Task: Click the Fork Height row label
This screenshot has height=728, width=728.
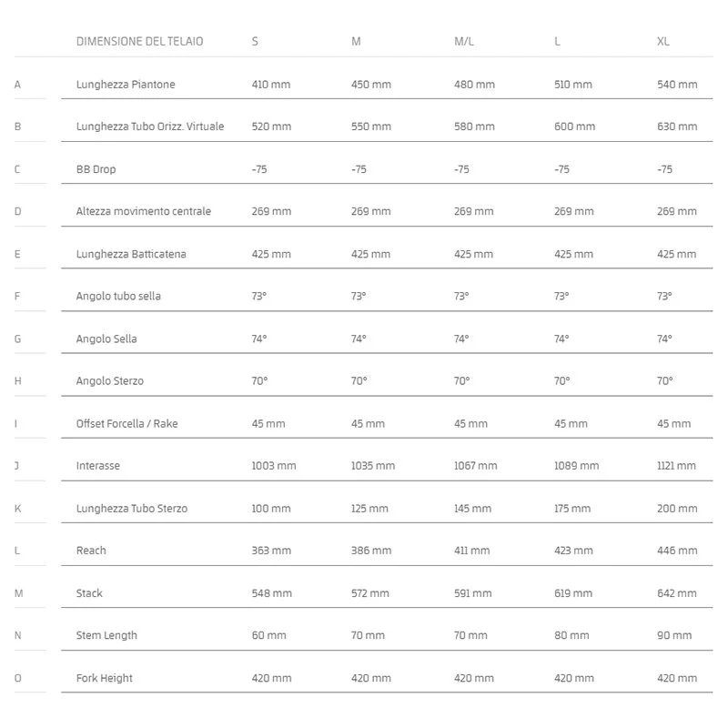Action: tap(105, 678)
